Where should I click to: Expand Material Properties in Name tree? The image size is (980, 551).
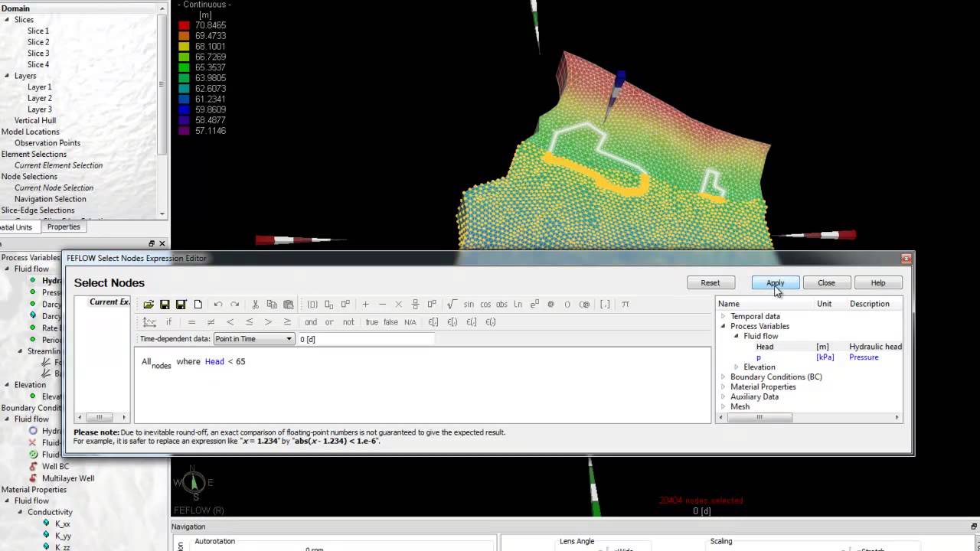[723, 386]
